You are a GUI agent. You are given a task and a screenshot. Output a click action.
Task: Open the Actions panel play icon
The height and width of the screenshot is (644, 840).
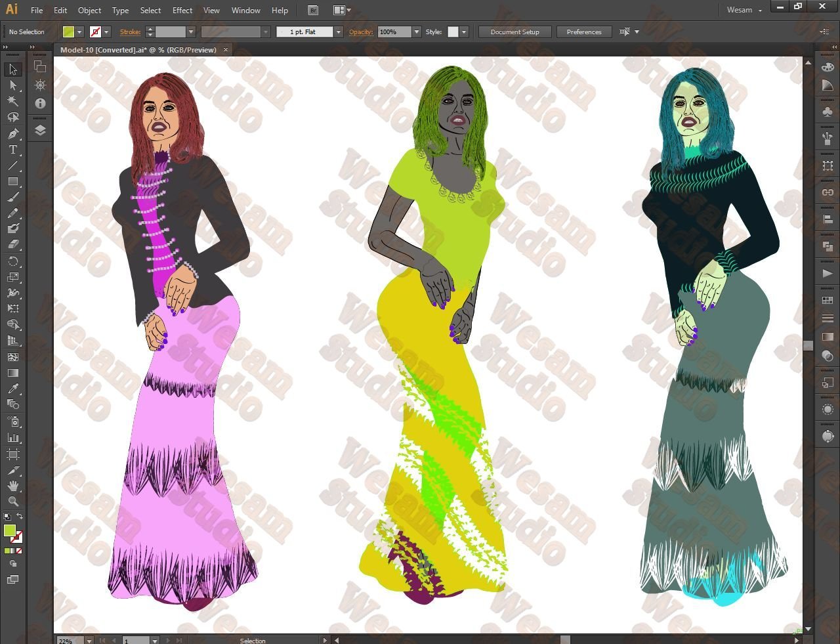[828, 273]
